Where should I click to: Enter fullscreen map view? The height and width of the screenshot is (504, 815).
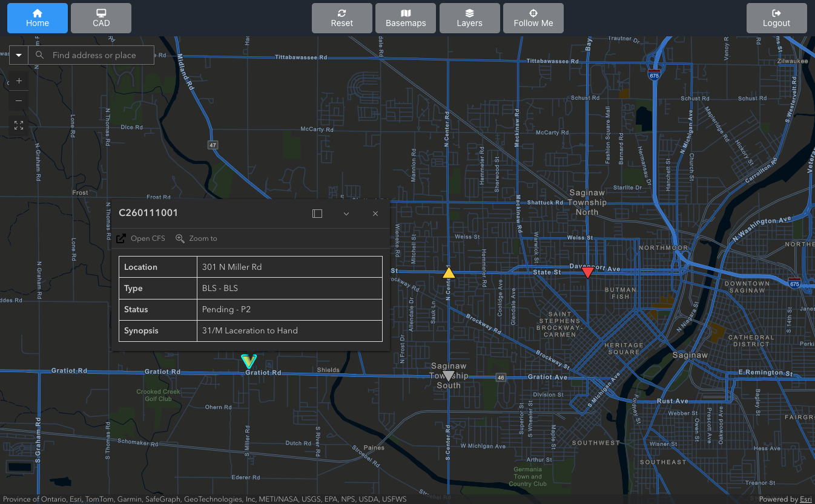click(19, 125)
